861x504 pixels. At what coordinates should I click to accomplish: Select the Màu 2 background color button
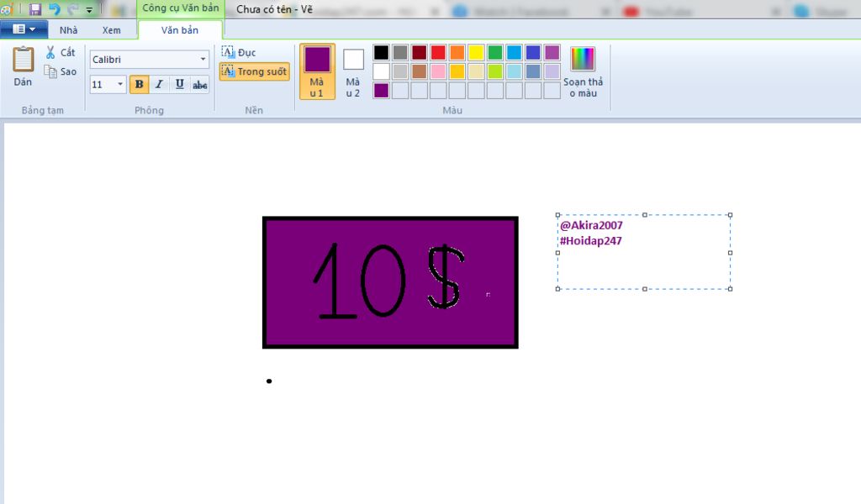(x=353, y=71)
